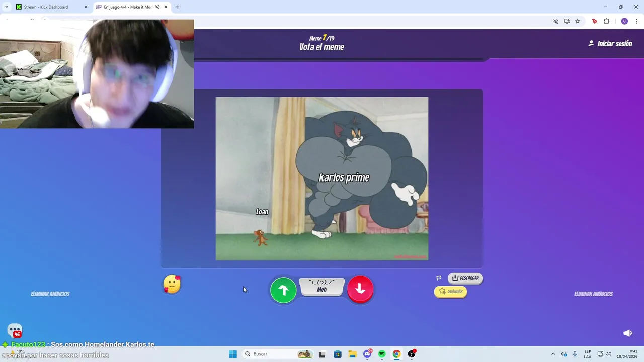Click right Eliminar anuncios link

tap(594, 294)
